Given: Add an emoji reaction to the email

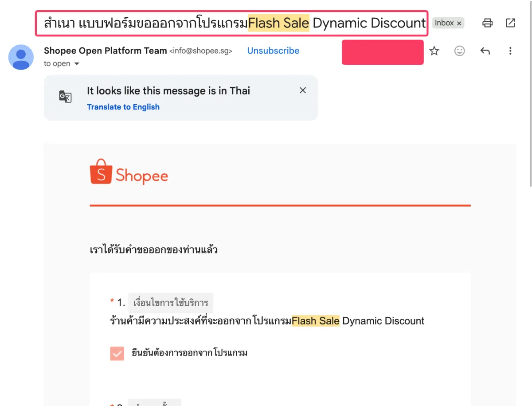Looking at the screenshot, I should tap(460, 51).
